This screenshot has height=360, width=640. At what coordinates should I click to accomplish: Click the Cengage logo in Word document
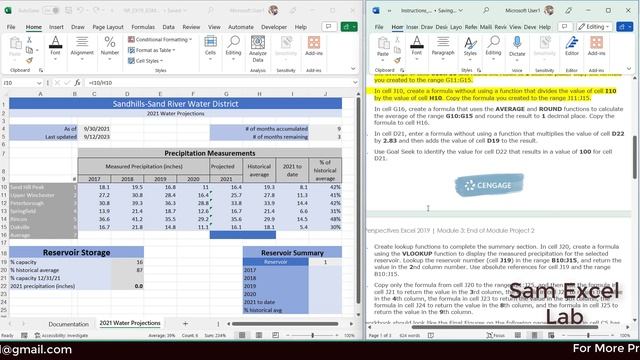tap(489, 185)
